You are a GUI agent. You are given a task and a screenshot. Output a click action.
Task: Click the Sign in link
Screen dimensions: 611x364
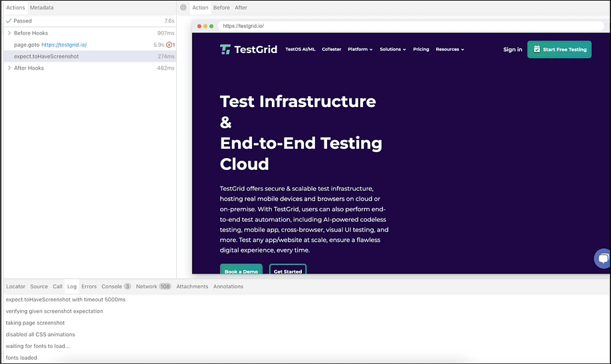tap(513, 49)
